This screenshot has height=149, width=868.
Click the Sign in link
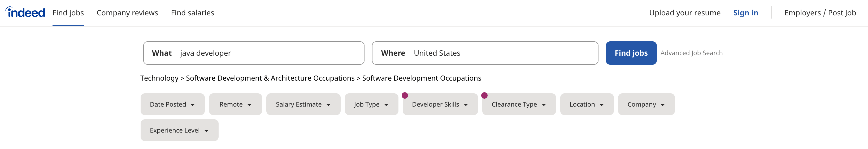pos(746,13)
